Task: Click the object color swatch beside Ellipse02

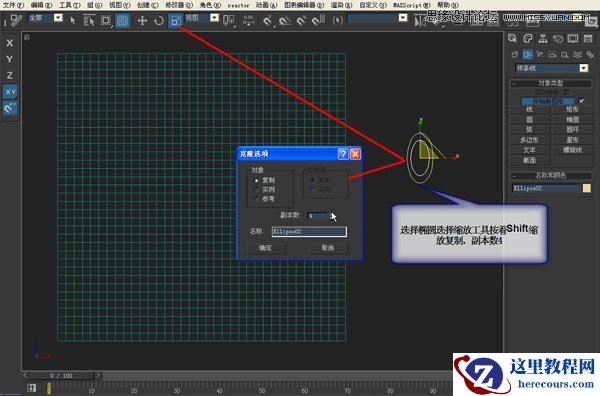Action: pos(587,188)
